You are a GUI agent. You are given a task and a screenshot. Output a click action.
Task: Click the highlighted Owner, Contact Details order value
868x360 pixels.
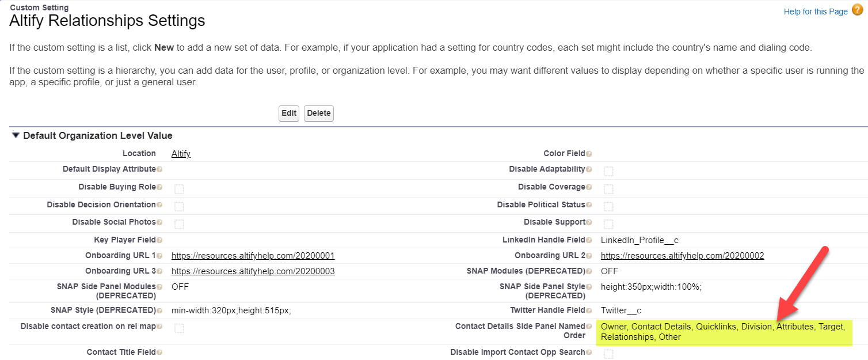tap(723, 332)
